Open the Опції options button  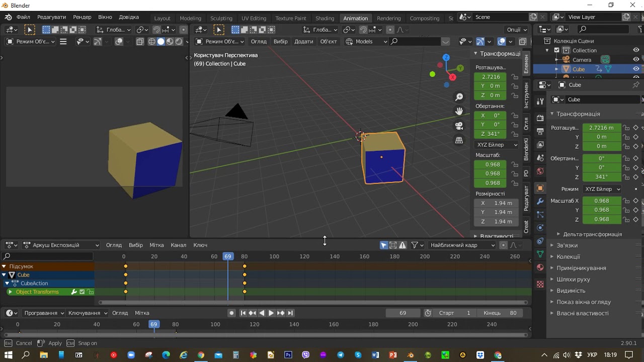517,30
